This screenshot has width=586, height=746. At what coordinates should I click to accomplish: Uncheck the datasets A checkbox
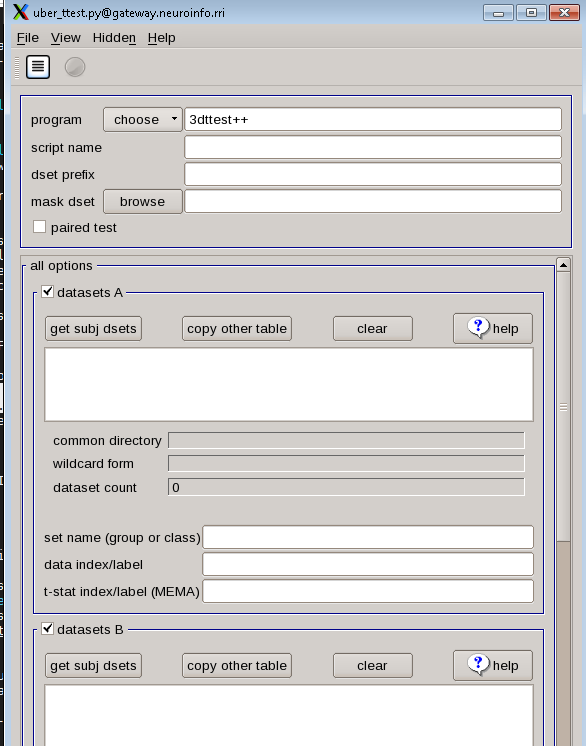coord(48,291)
